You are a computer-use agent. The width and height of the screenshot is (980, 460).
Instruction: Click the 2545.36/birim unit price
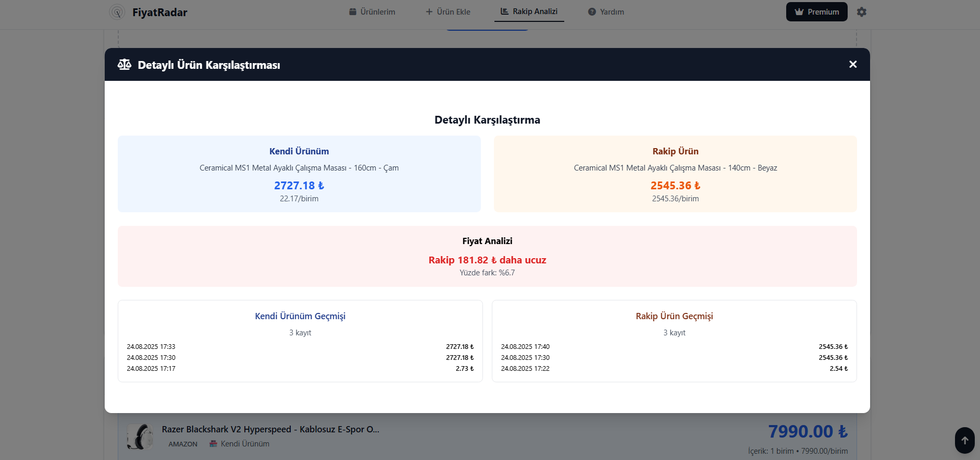tap(675, 199)
